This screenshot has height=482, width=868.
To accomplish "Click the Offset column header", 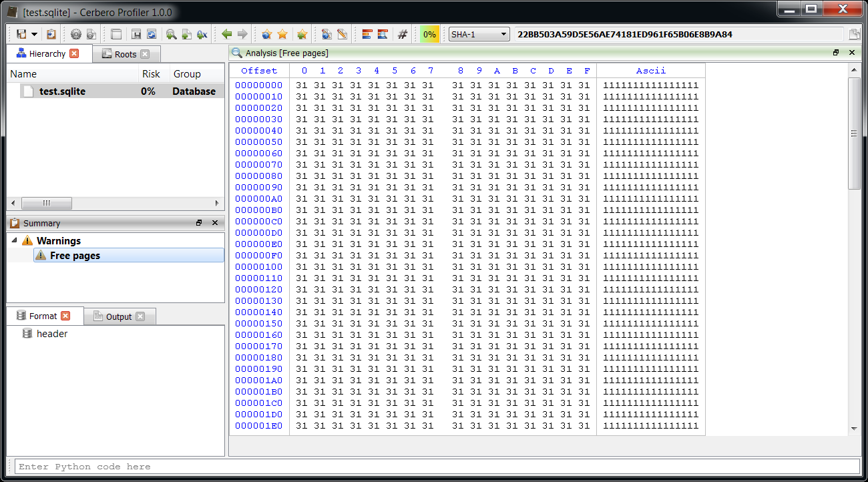I will 259,71.
